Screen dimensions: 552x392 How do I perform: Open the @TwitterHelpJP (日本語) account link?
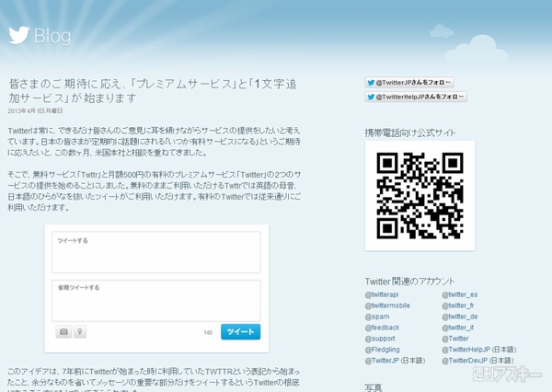pos(479,350)
